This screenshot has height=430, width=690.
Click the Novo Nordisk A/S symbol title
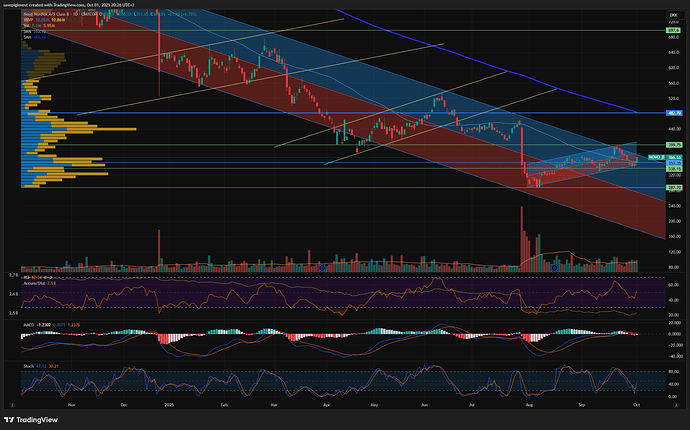pyautogui.click(x=45, y=14)
